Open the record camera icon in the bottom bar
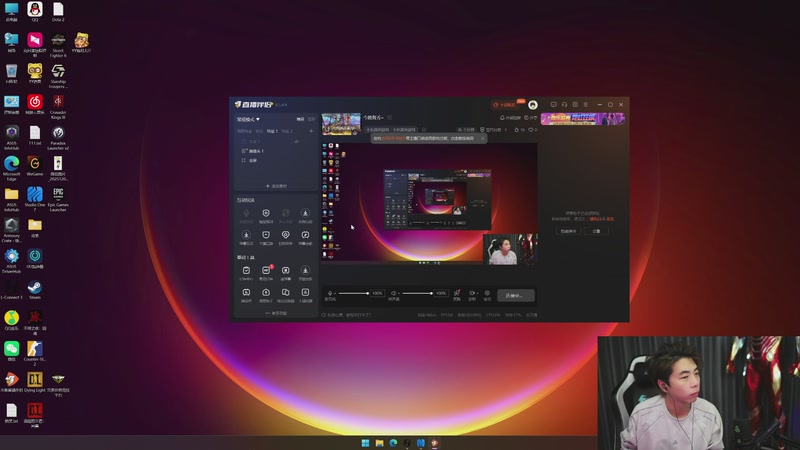 tap(472, 295)
